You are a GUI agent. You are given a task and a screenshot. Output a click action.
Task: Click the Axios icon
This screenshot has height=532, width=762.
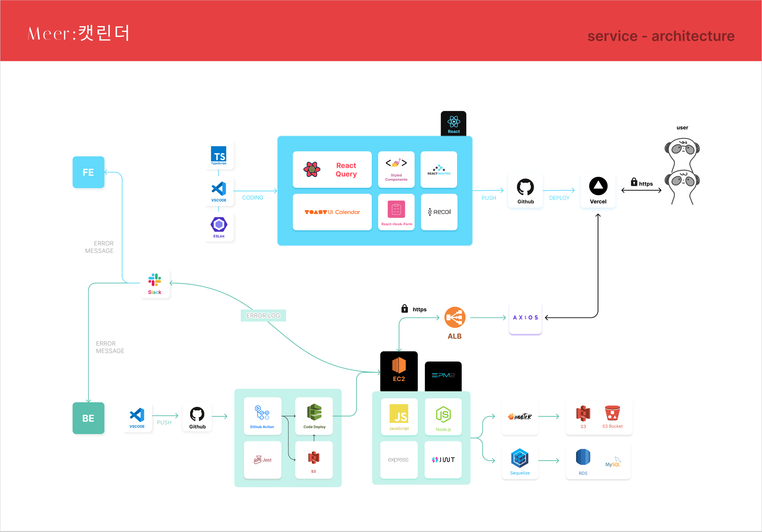[525, 317]
